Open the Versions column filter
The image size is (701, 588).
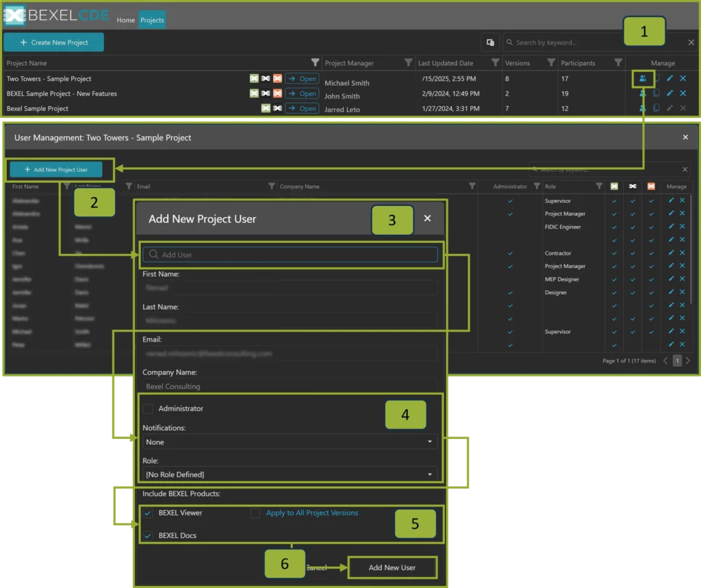(551, 62)
